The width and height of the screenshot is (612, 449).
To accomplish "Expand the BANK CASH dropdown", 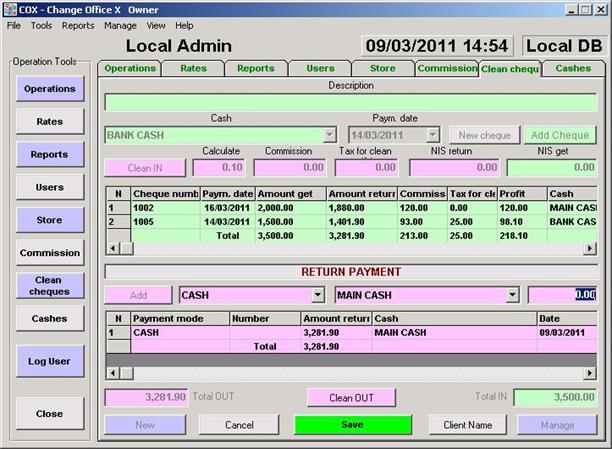I will [x=330, y=135].
